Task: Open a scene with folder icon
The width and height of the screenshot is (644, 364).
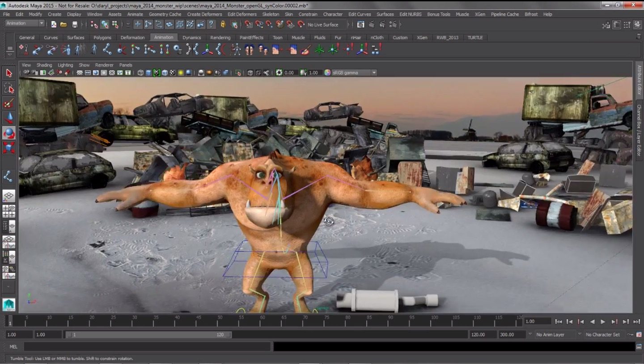Action: [64, 24]
